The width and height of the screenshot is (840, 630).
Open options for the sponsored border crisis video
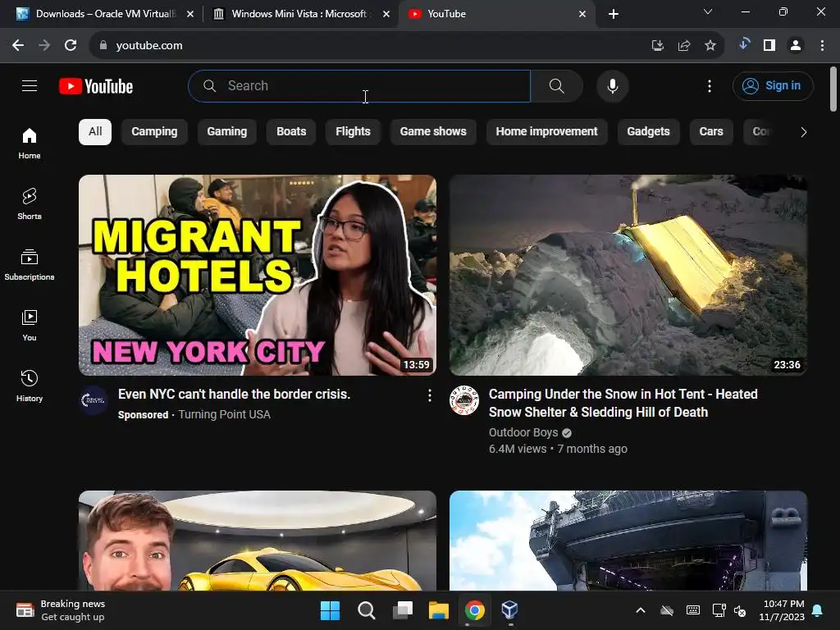pyautogui.click(x=429, y=395)
